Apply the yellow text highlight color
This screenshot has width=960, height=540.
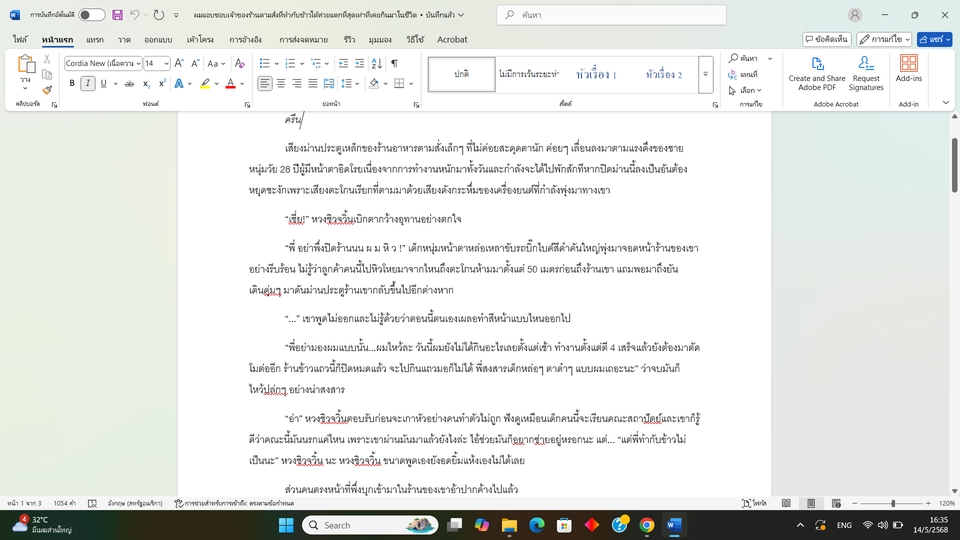click(205, 83)
